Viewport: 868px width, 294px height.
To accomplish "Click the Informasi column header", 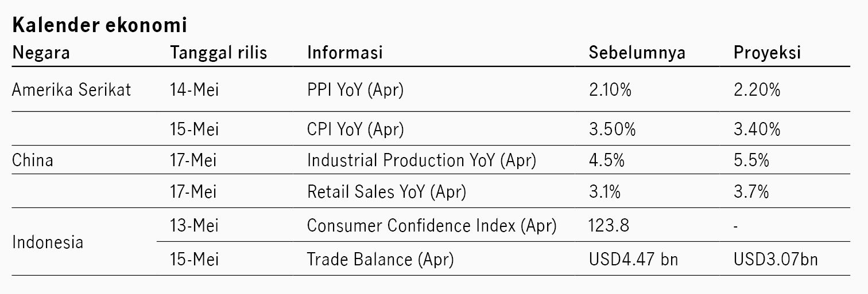I will coord(344,53).
